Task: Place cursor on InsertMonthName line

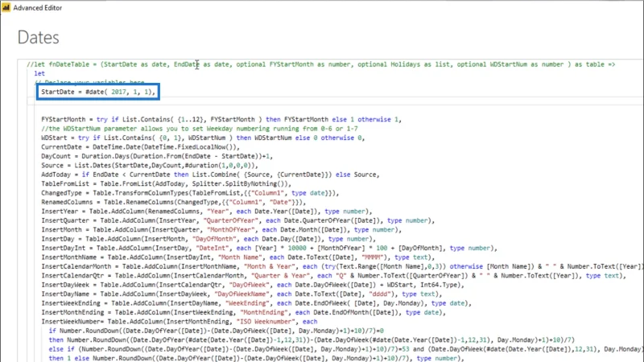Action: pyautogui.click(x=237, y=257)
